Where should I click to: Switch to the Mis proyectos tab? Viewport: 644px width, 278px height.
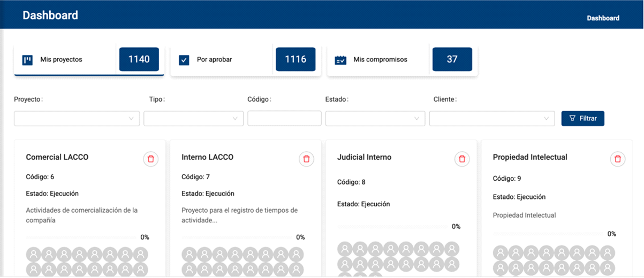coord(64,60)
